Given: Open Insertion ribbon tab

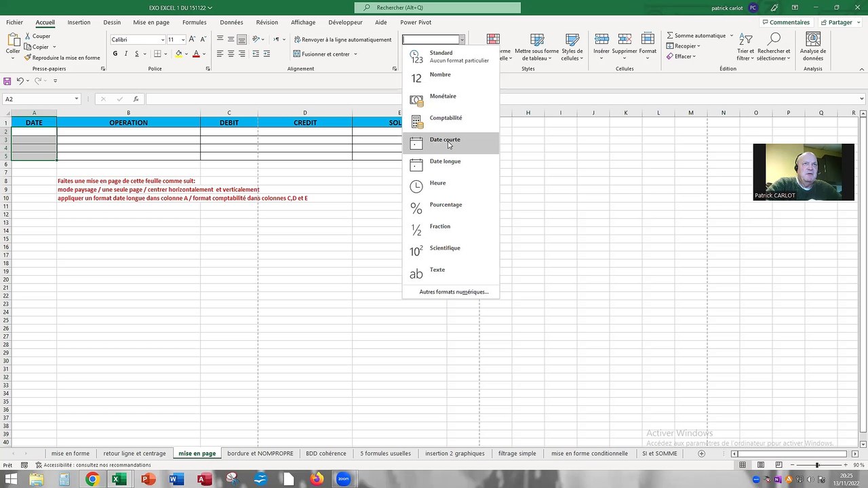Looking at the screenshot, I should pyautogui.click(x=79, y=22).
